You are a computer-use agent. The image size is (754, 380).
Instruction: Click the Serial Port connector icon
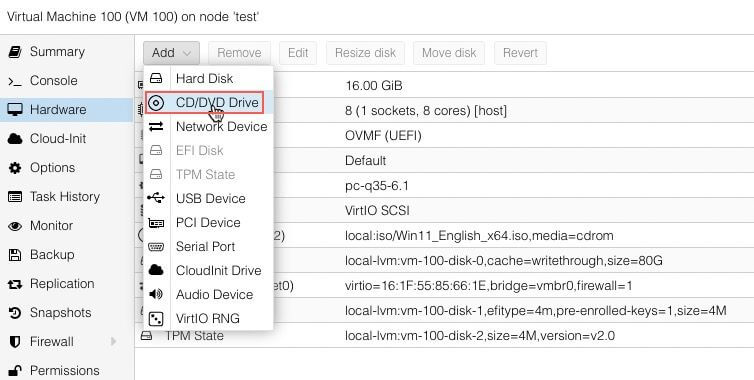pyautogui.click(x=156, y=246)
